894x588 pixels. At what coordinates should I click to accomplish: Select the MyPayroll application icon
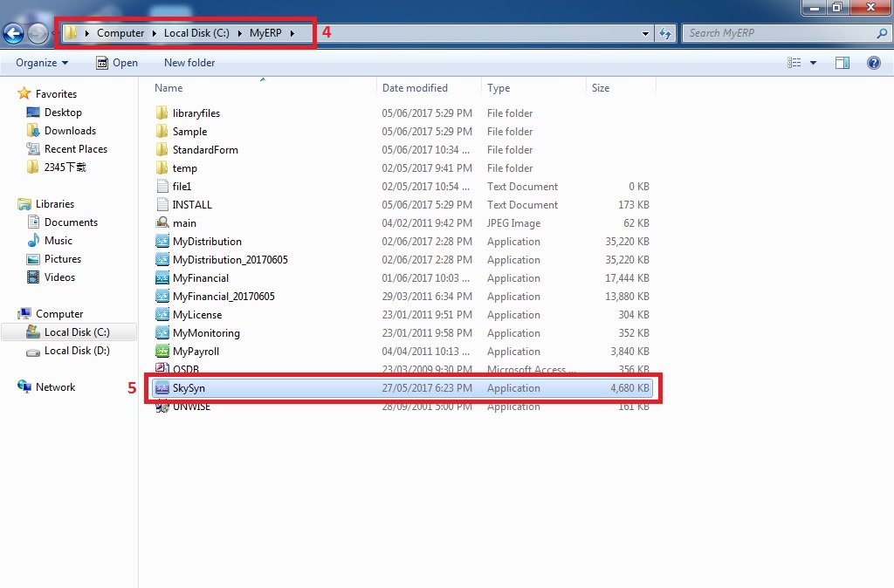(162, 352)
